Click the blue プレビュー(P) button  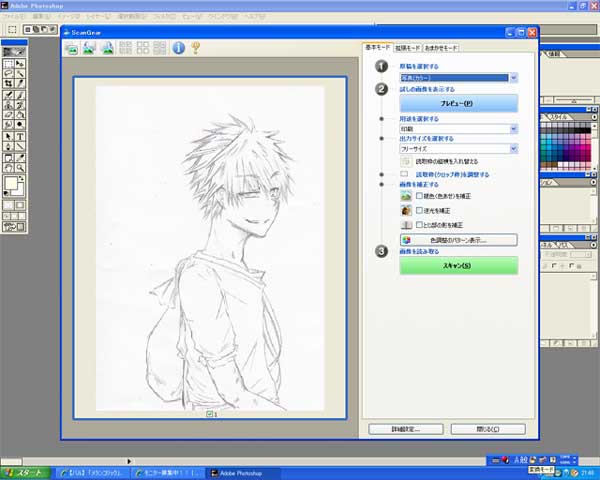pos(458,103)
